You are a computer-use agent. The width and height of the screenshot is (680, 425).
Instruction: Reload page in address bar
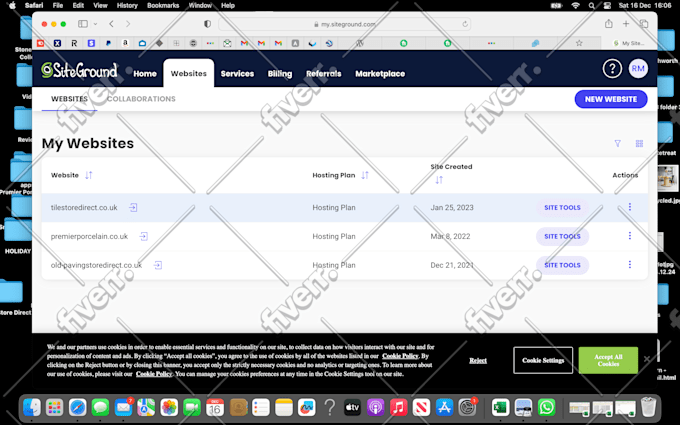tap(465, 24)
